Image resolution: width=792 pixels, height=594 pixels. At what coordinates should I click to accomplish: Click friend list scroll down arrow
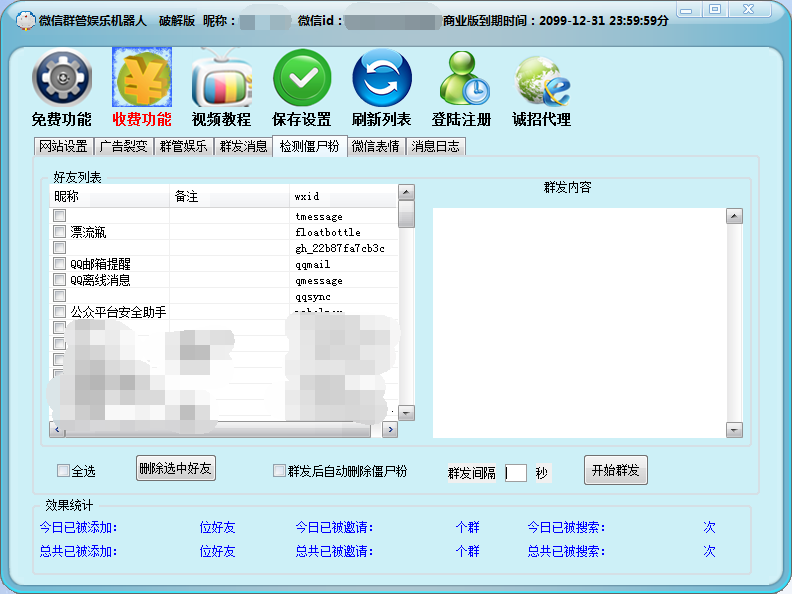pyautogui.click(x=407, y=413)
